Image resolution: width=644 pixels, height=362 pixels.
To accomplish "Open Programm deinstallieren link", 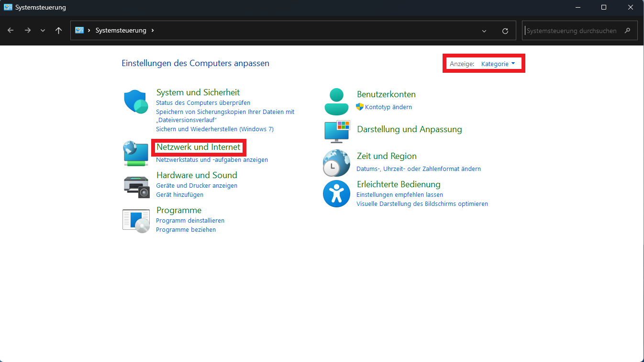I will pyautogui.click(x=190, y=221).
